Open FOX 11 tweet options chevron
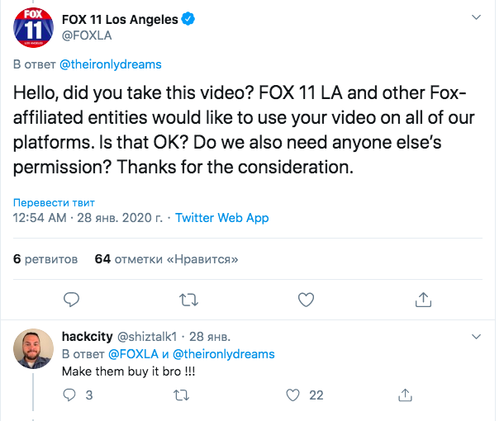Screen dimensions: 504x421 click(475, 17)
